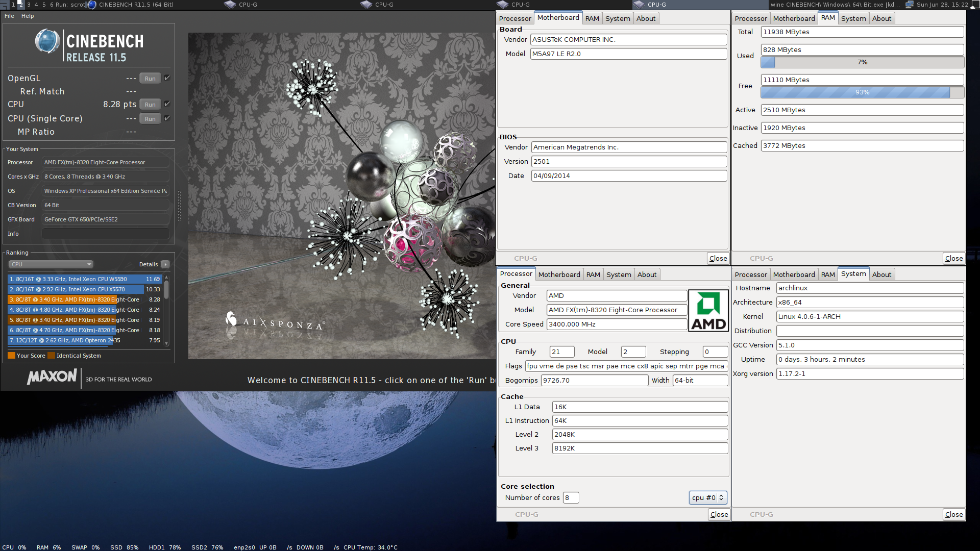Click the M5A97 LE R2.0 model field
This screenshot has height=551, width=980.
(629, 54)
